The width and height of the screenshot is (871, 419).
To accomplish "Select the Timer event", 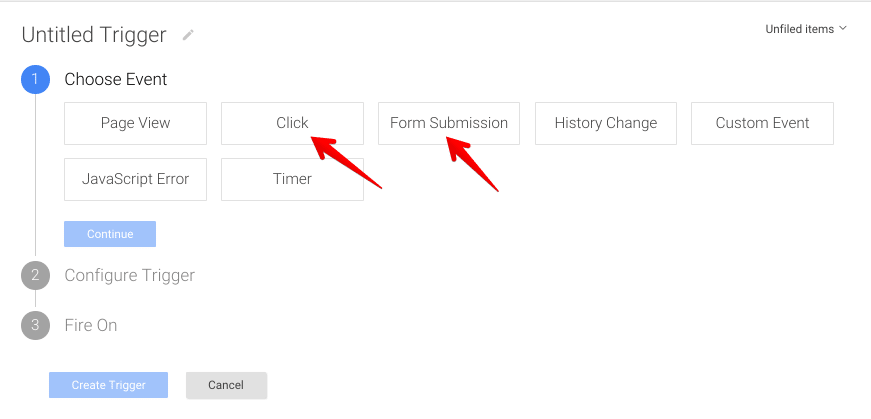I will (x=292, y=179).
